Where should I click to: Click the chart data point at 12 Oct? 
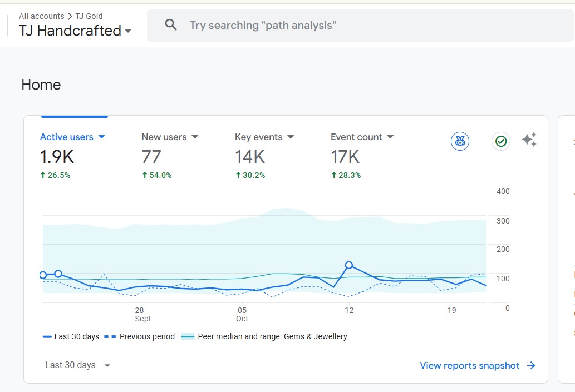click(x=349, y=265)
